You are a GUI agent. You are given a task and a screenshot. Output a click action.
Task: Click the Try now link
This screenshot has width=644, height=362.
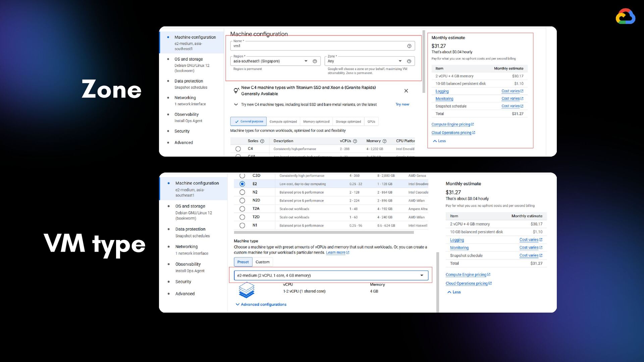tap(402, 105)
